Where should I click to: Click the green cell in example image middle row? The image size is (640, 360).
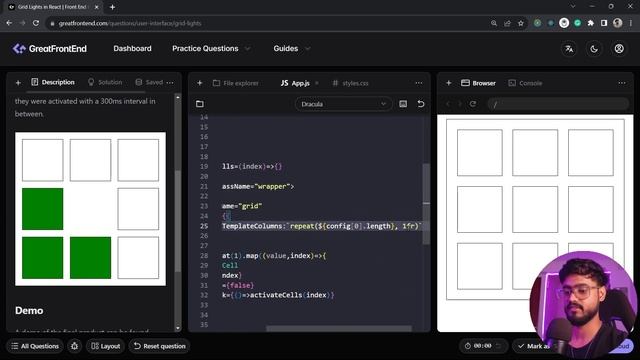pos(42,209)
